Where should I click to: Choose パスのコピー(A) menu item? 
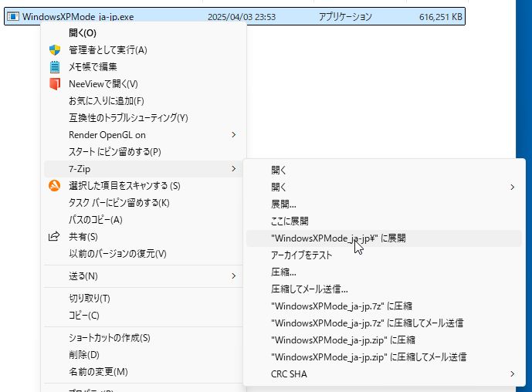[96, 220]
